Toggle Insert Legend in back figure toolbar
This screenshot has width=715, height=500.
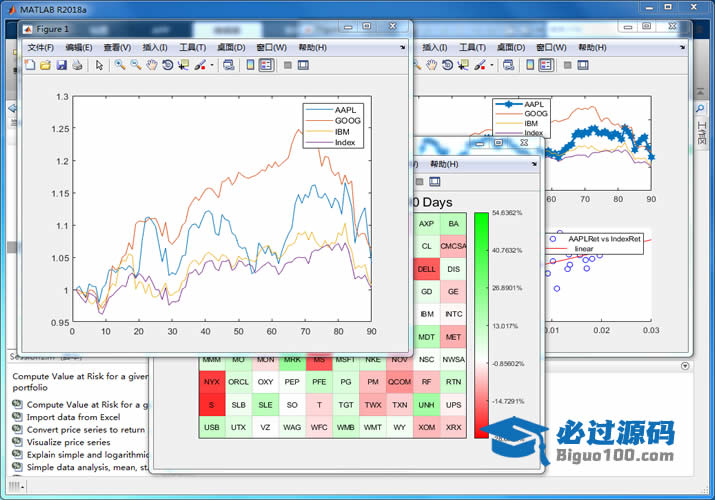[x=546, y=65]
